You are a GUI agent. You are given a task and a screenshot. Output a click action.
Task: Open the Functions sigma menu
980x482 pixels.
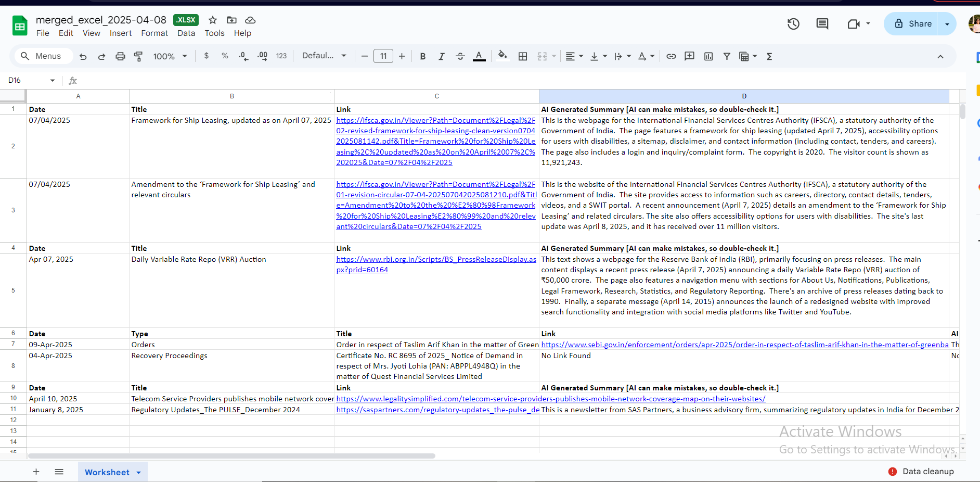point(769,56)
